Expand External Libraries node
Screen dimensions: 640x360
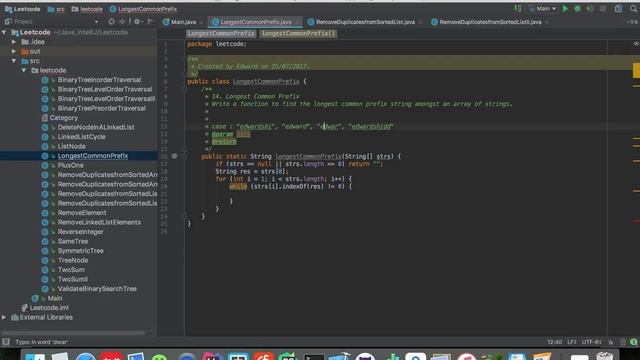[4, 317]
